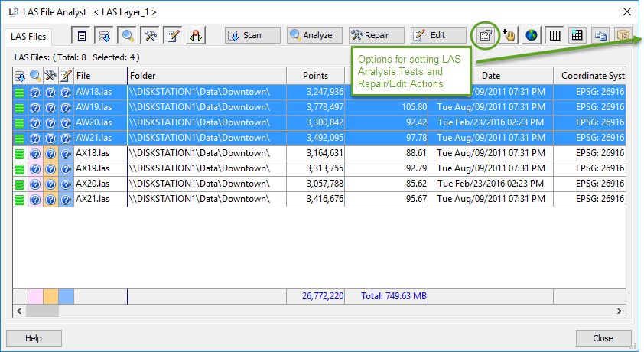Click the horizontal scrollbar thumb
The image size is (644, 352).
42,311
